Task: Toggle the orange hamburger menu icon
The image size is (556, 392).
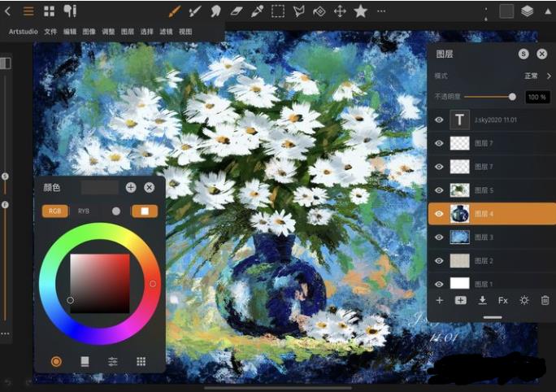Action: 28,11
